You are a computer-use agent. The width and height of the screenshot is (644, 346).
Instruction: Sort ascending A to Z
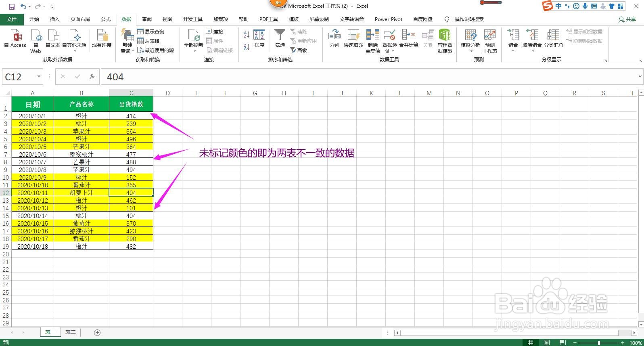pyautogui.click(x=247, y=35)
